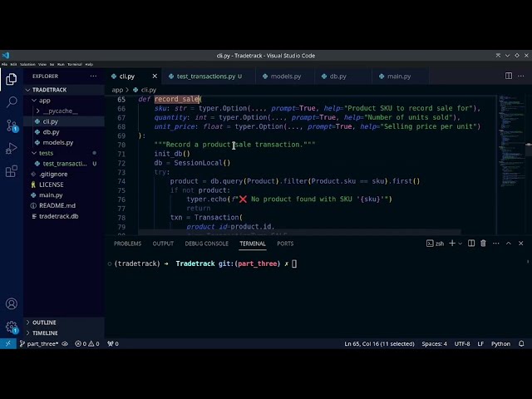Select language mode Python in status bar
The height and width of the screenshot is (399, 532).
coord(500,343)
